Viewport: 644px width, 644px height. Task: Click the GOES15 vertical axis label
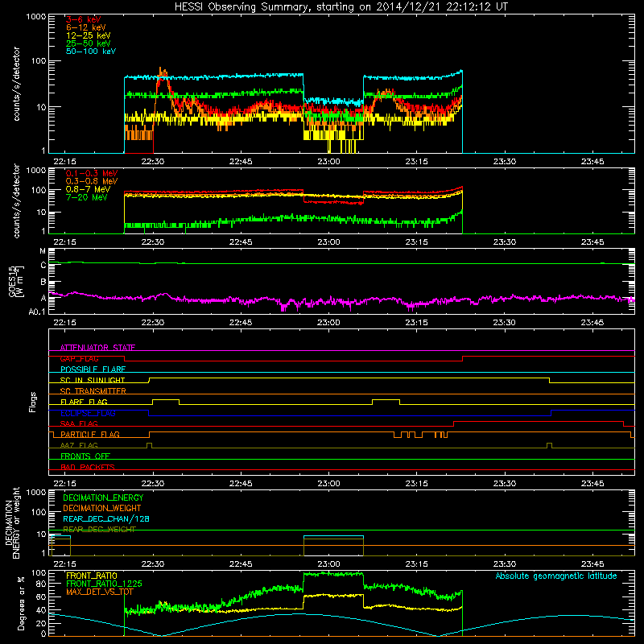(x=16, y=282)
